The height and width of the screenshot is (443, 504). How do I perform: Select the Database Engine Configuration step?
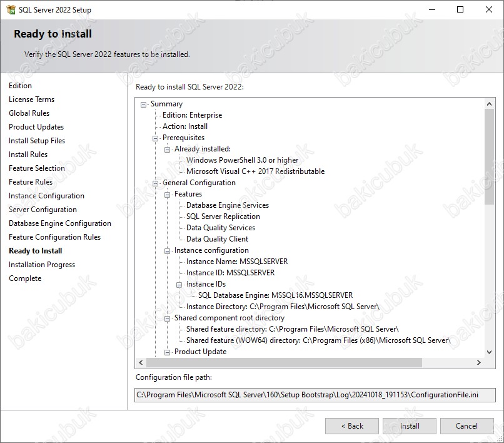[60, 223]
